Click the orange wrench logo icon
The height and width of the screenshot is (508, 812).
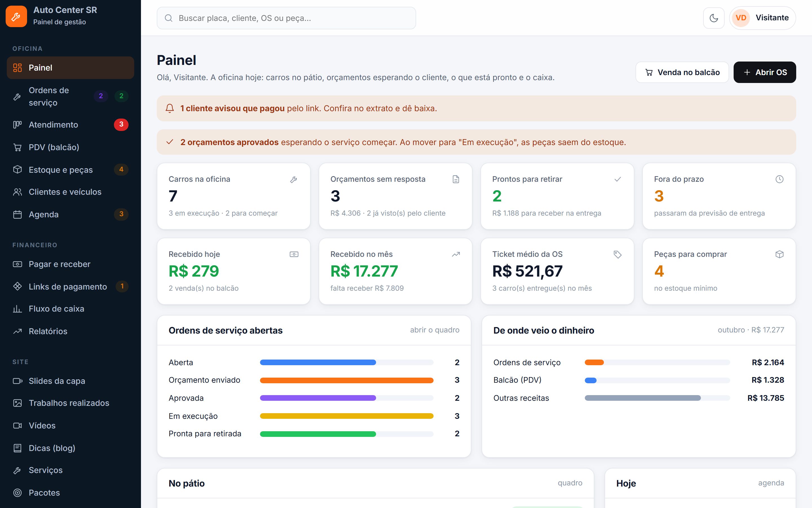(16, 16)
